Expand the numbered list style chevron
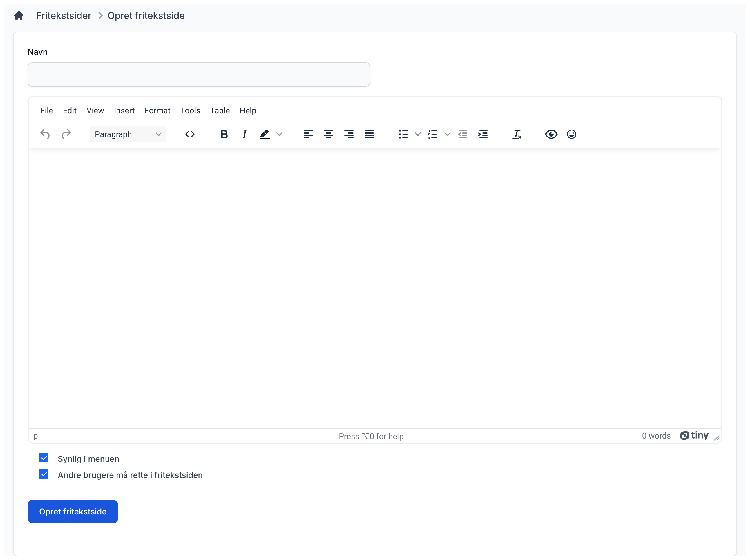The image size is (750, 560). 447,134
